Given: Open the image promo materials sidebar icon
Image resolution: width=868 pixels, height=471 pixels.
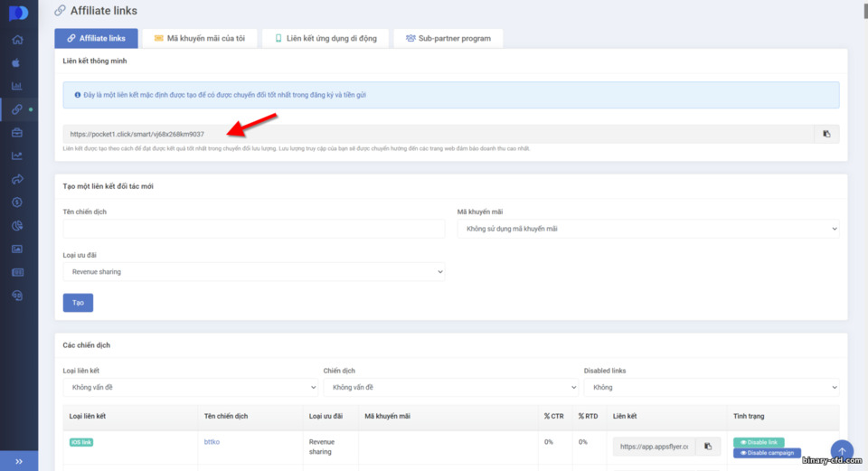Looking at the screenshot, I should tap(17, 249).
